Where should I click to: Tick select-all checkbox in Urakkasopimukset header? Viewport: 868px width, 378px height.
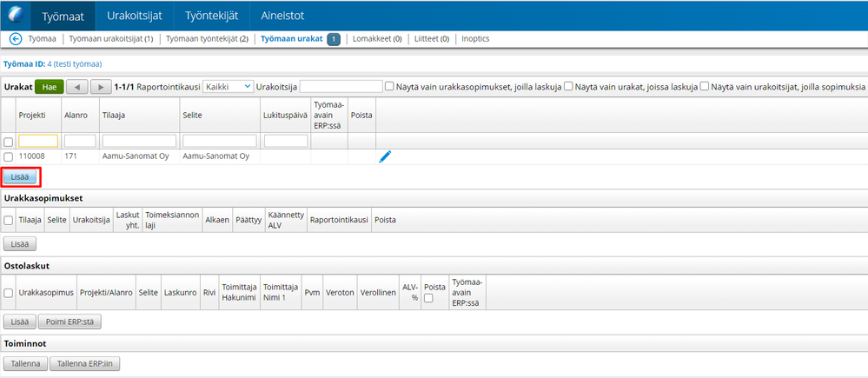tap(9, 220)
